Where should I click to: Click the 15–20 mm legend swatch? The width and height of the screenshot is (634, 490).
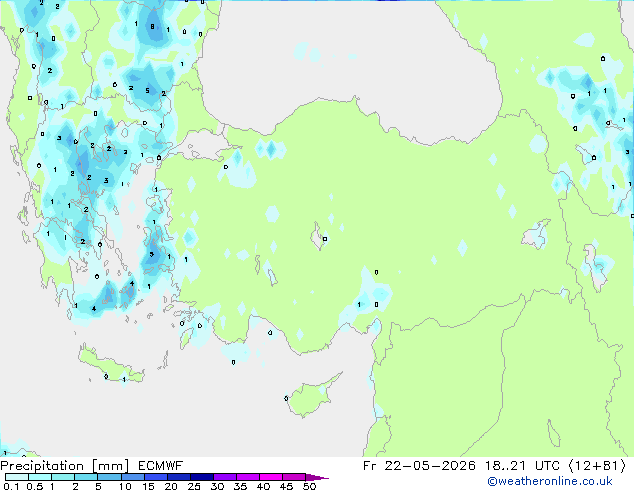click(155, 477)
